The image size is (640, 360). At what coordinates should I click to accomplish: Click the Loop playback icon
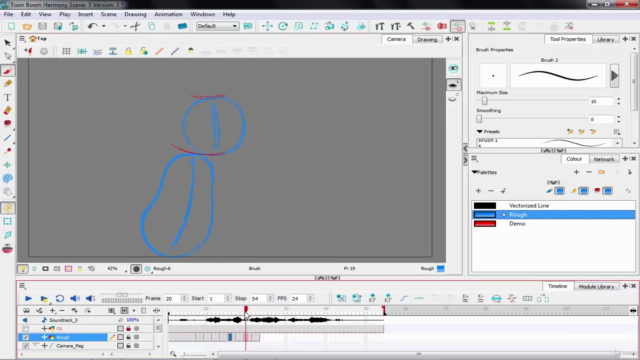click(x=60, y=298)
